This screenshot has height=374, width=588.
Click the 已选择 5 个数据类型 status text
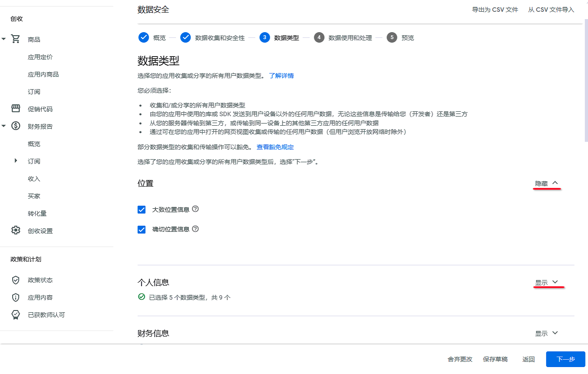click(190, 297)
